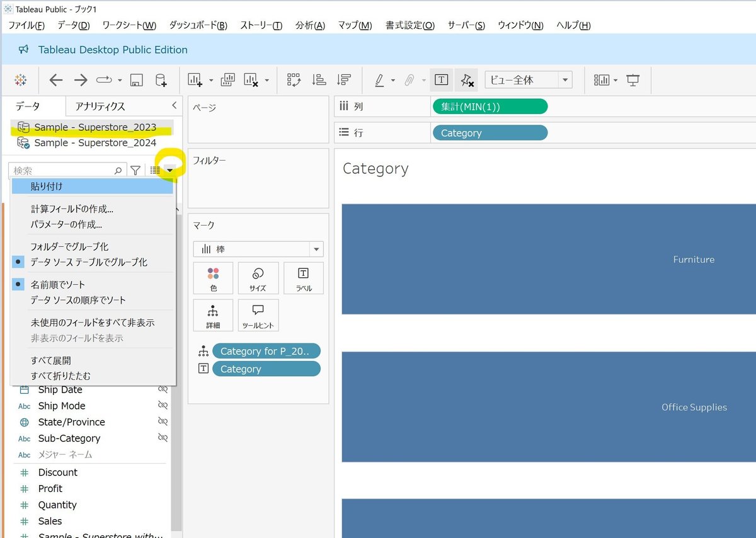756x538 pixels.
Task: Sort descending toolbar icon
Action: coord(343,80)
